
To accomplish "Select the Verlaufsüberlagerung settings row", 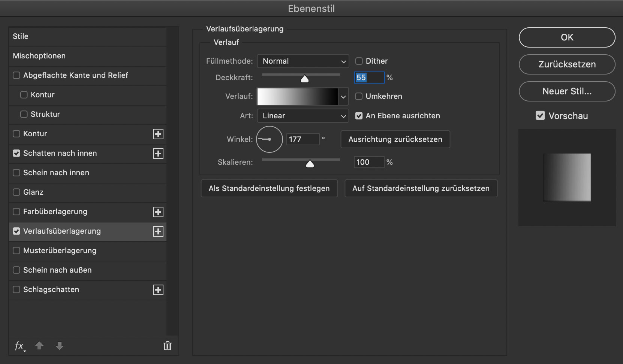I will point(88,231).
